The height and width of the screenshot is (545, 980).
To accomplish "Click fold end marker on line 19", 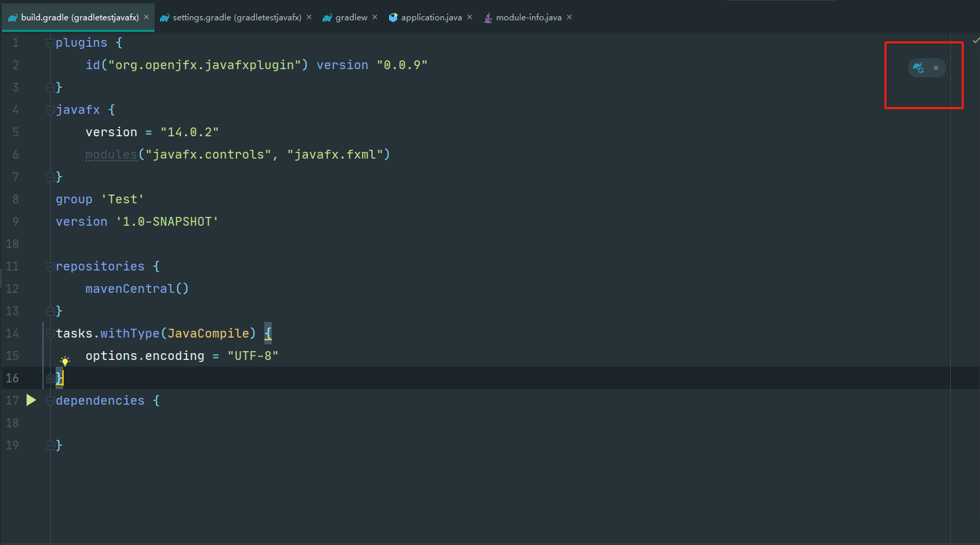I will click(49, 445).
